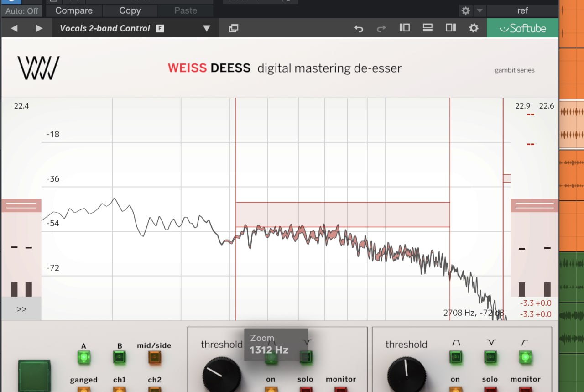
Task: Click the 22.9 output peak value
Action: [x=523, y=106]
